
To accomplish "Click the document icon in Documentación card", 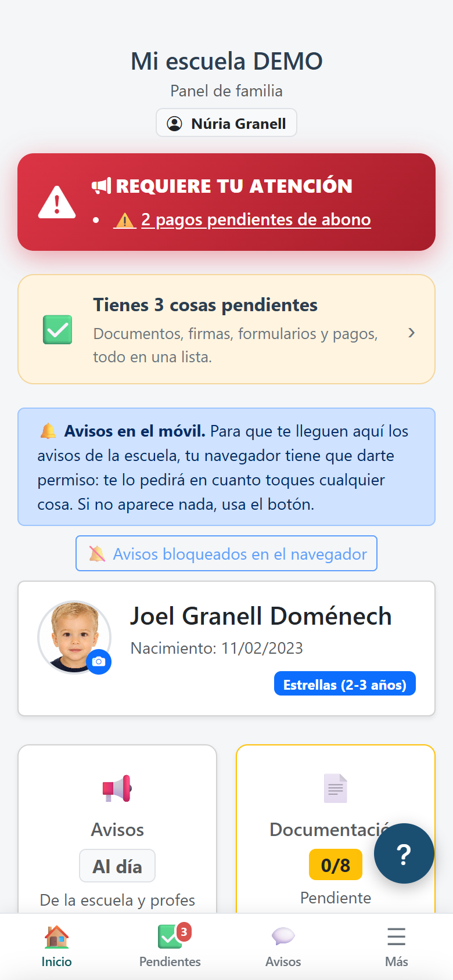I will pyautogui.click(x=336, y=788).
